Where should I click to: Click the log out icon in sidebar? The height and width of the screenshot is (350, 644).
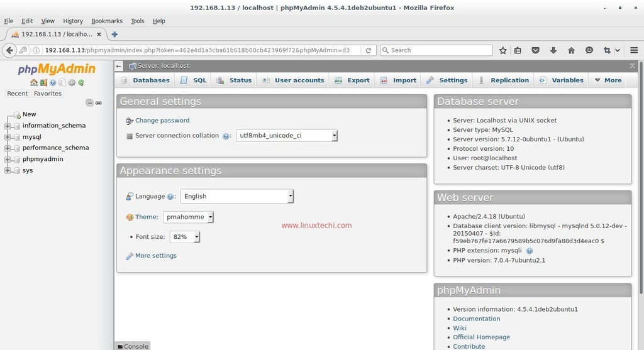(43, 82)
